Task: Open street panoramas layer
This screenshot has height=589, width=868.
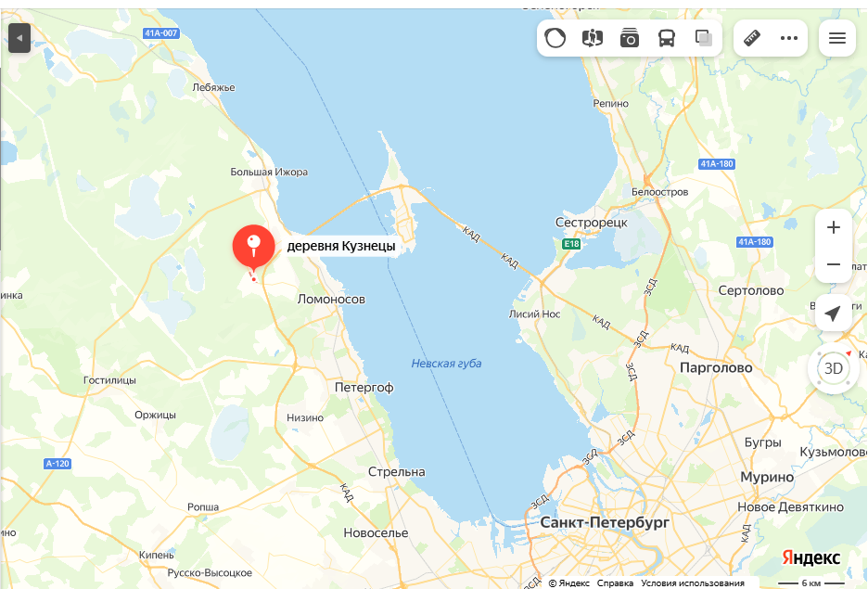Action: tap(593, 38)
